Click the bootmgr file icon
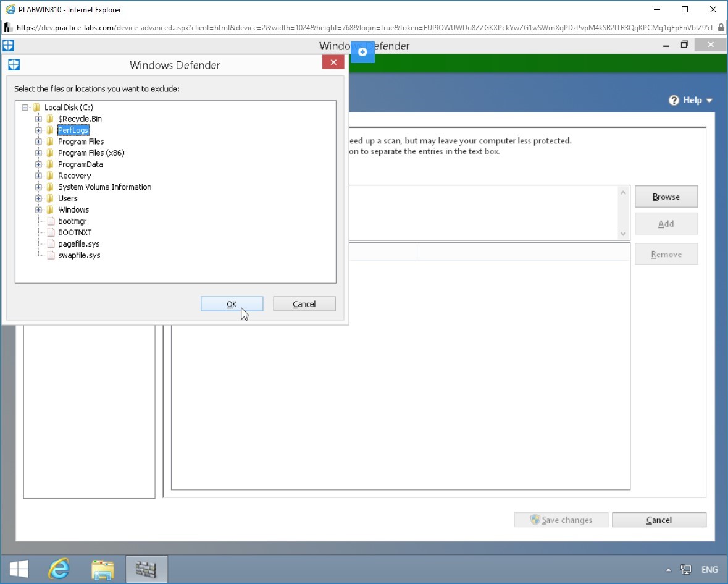The height and width of the screenshot is (584, 728). [x=51, y=221]
